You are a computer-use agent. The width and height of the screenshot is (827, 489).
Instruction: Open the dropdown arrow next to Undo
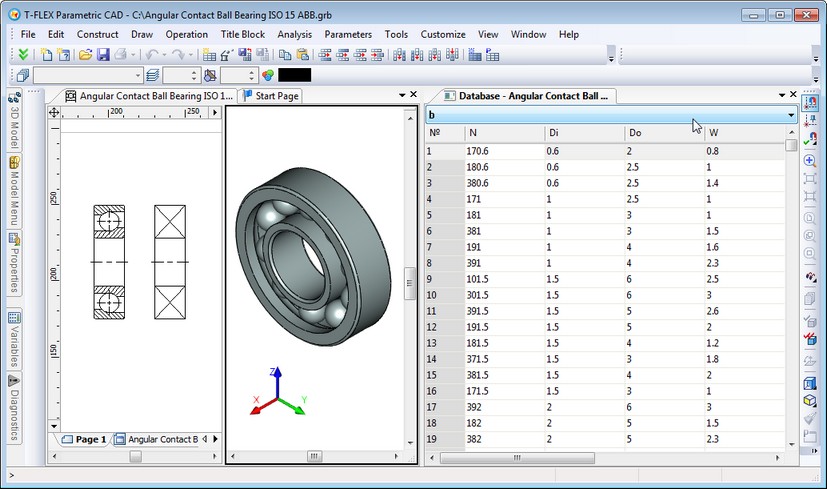pos(163,55)
